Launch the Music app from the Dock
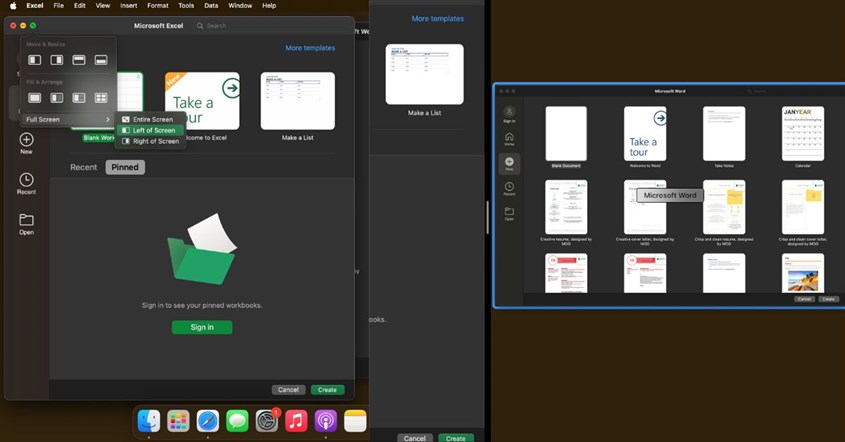The width and height of the screenshot is (845, 442). pos(296,421)
